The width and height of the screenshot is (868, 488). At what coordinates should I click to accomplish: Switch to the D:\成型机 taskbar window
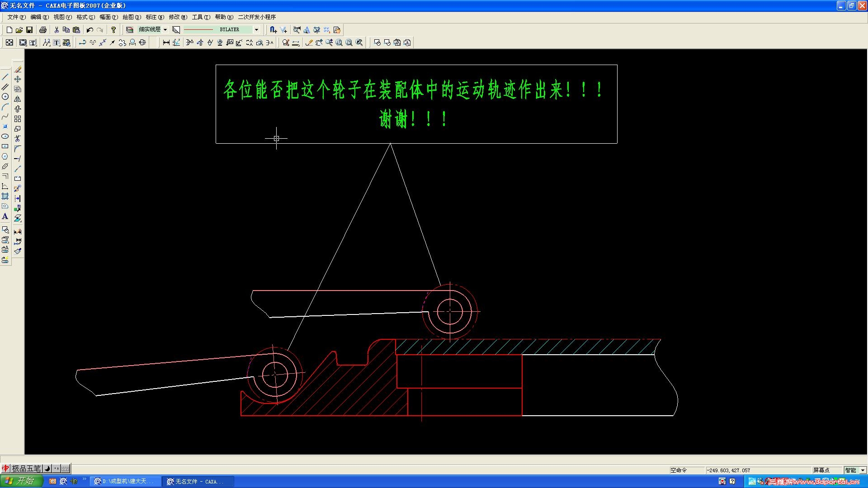point(125,482)
